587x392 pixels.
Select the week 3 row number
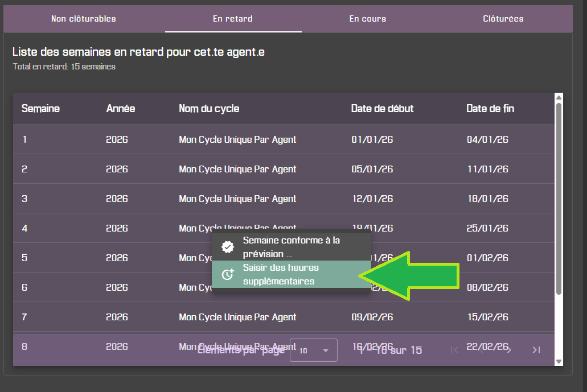(24, 199)
